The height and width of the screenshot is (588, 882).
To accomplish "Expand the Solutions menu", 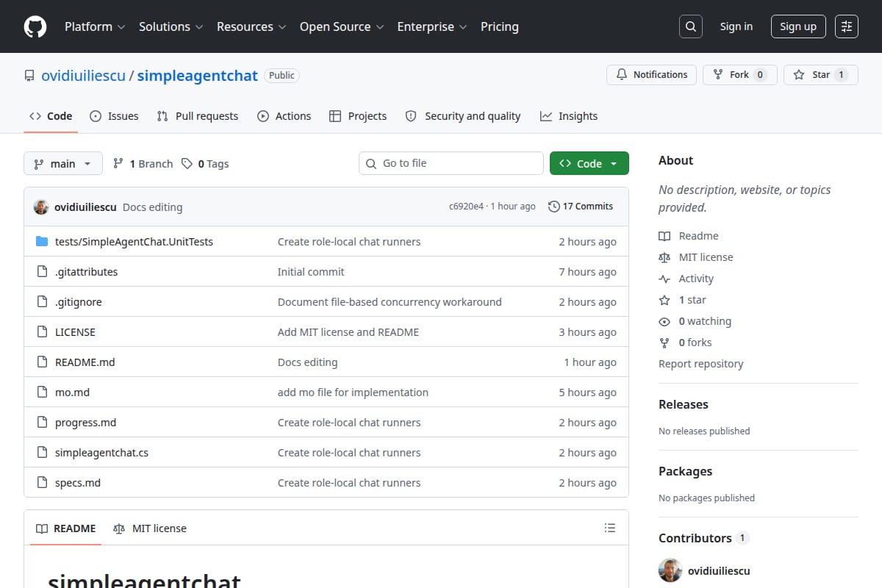I will tap(171, 26).
